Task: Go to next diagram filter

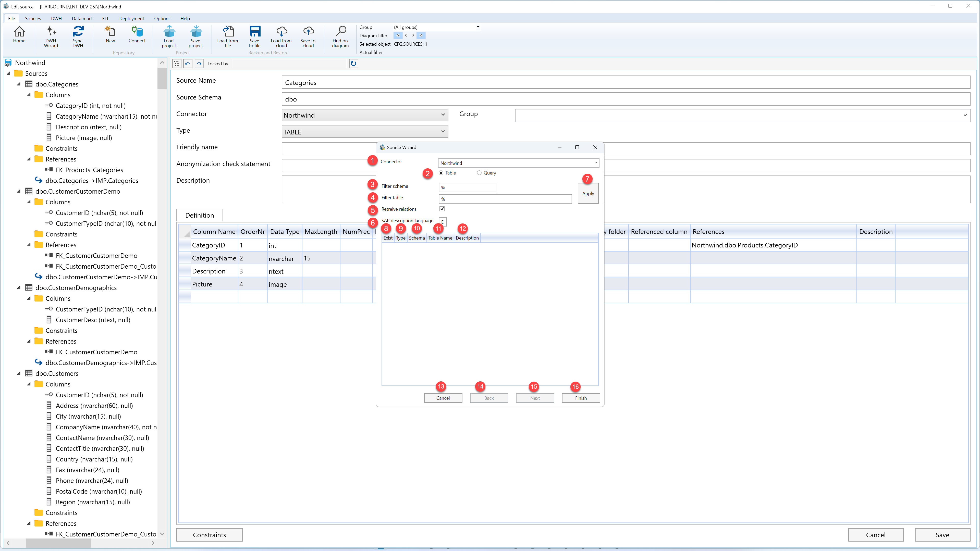Action: tap(413, 35)
